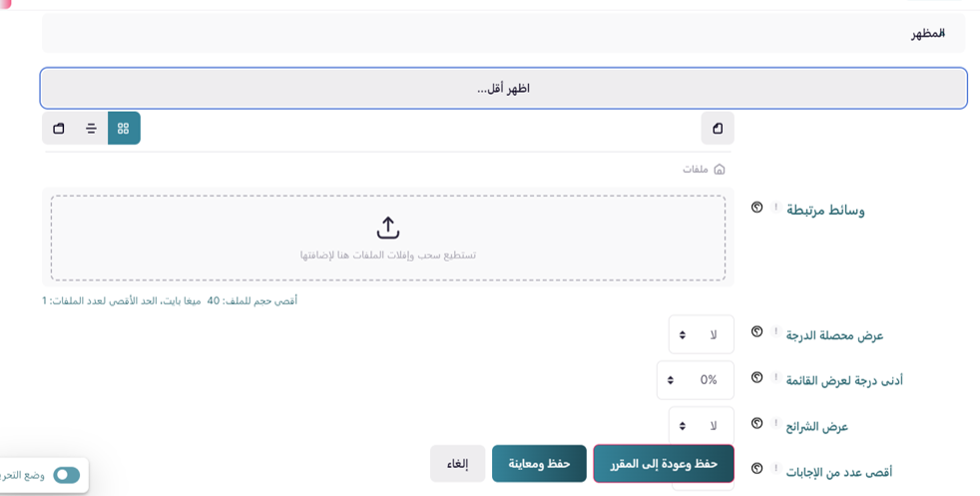Click the upload arrow icon in drop zone

[388, 228]
